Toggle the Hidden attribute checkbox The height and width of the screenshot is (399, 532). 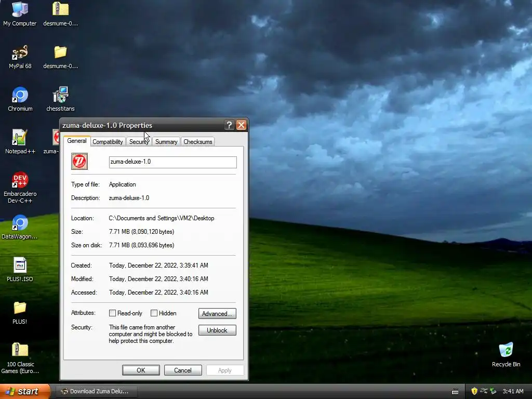coord(154,313)
